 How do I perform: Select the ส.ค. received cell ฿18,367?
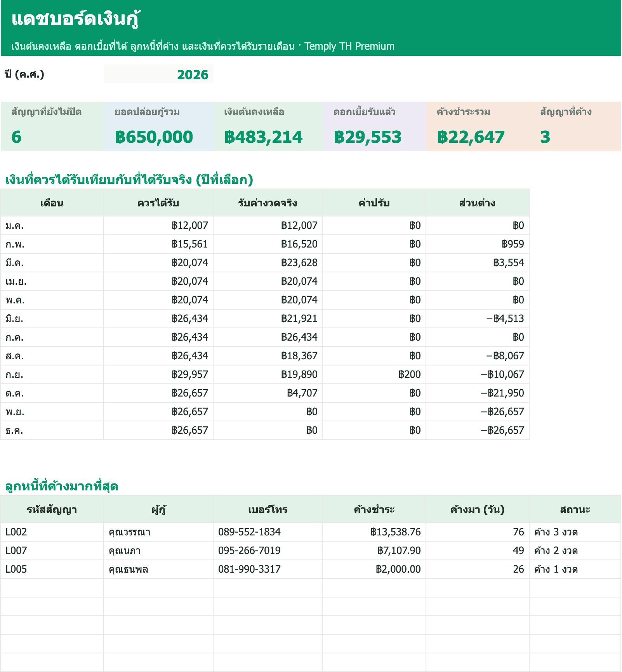(268, 356)
